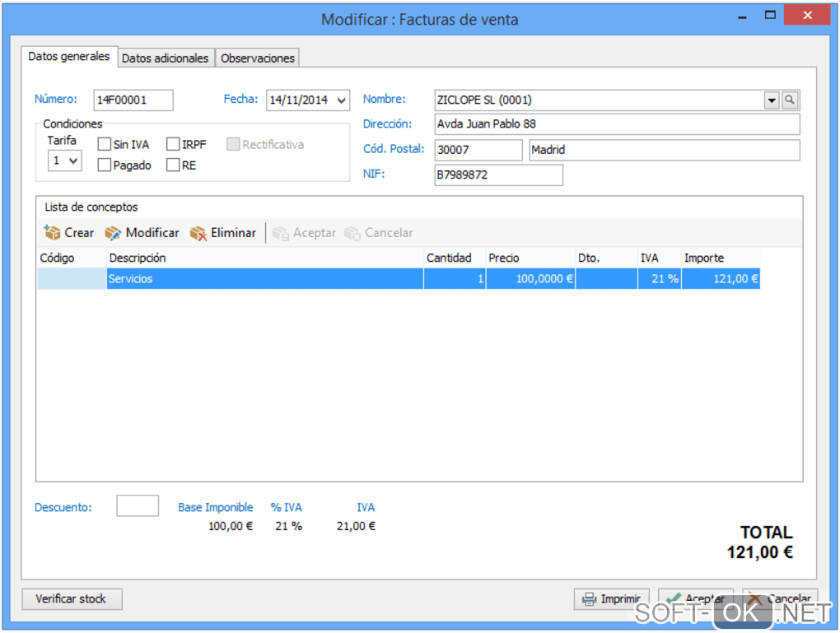
Task: Select the Servicios row description cell
Action: 265,278
